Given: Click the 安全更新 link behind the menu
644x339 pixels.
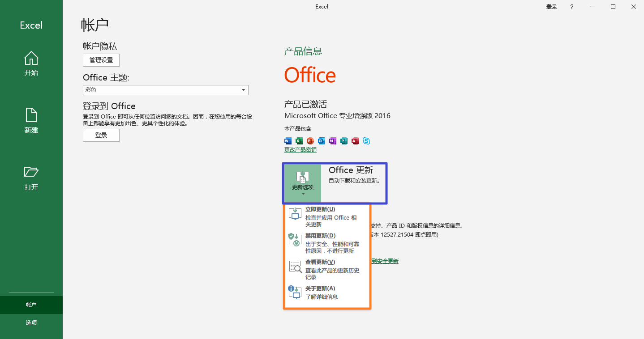Looking at the screenshot, I should (385, 261).
